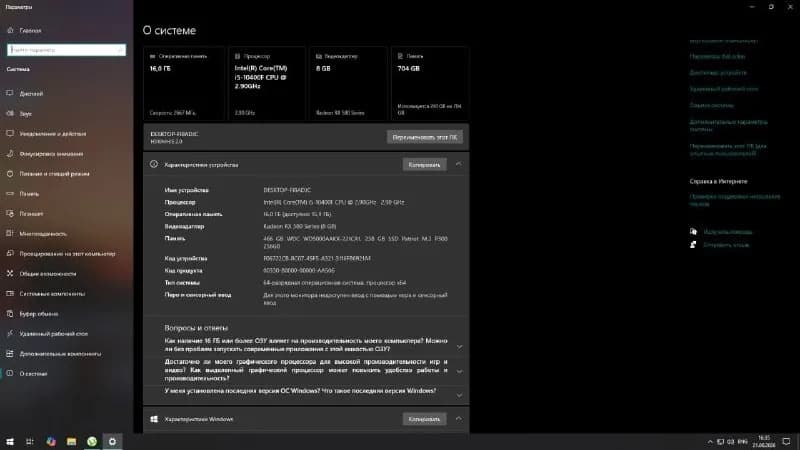The image size is (800, 450).
Task: Click the Буфер обмена clipboard icon
Action: coord(10,313)
